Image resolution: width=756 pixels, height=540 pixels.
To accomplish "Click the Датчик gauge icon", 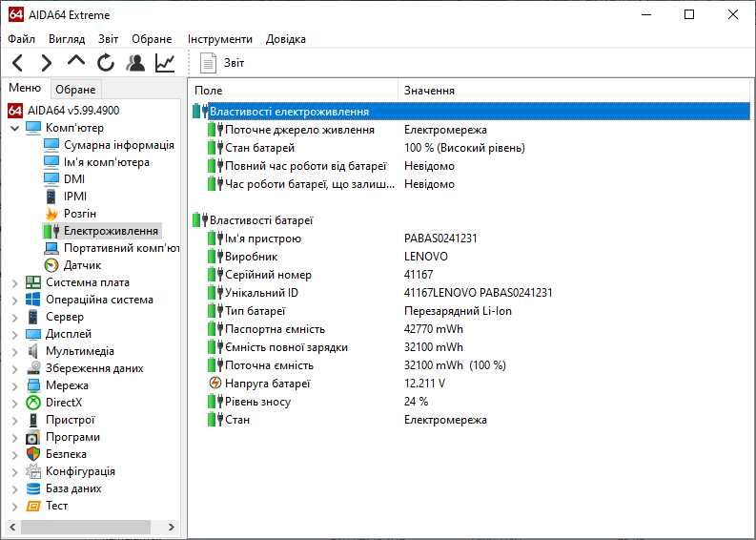I will pyautogui.click(x=51, y=265).
